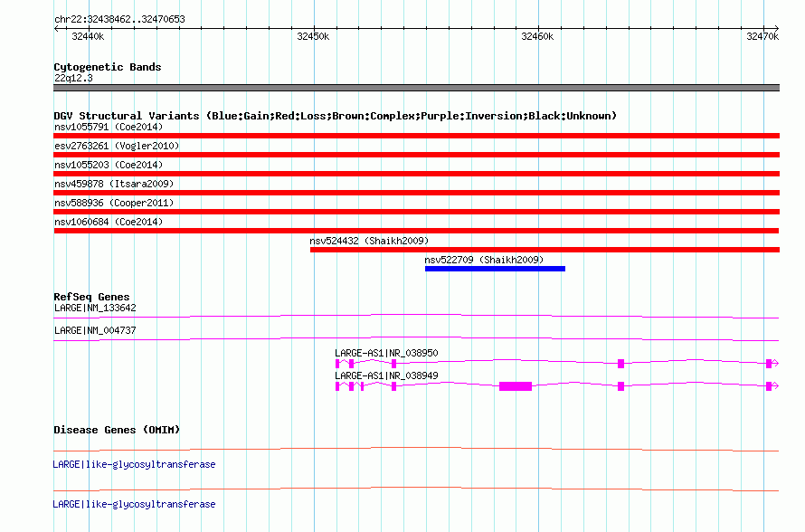Viewport: 805px width, 532px height.
Task: Click the nsv588936 (Cooper2011) label
Action: 114,203
